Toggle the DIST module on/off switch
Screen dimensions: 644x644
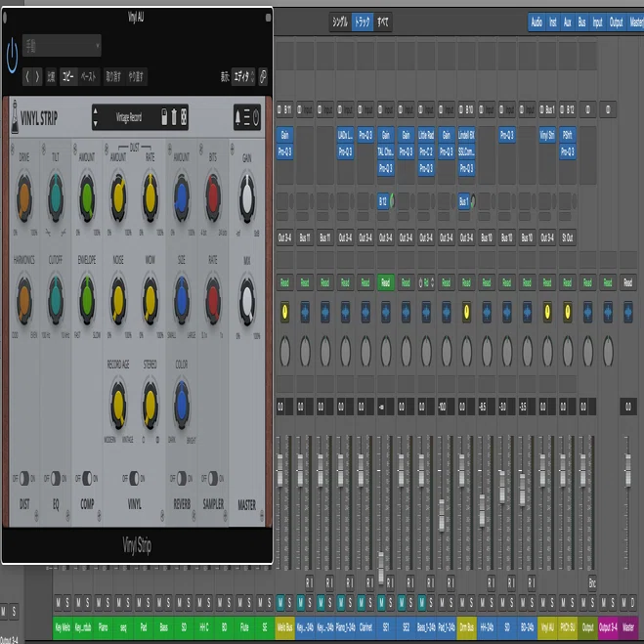[24, 479]
